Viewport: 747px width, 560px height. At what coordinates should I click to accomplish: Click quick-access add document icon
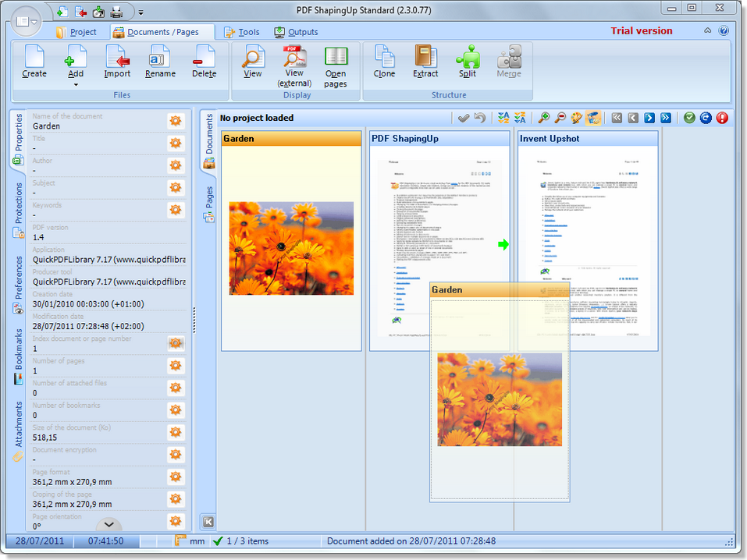click(62, 12)
